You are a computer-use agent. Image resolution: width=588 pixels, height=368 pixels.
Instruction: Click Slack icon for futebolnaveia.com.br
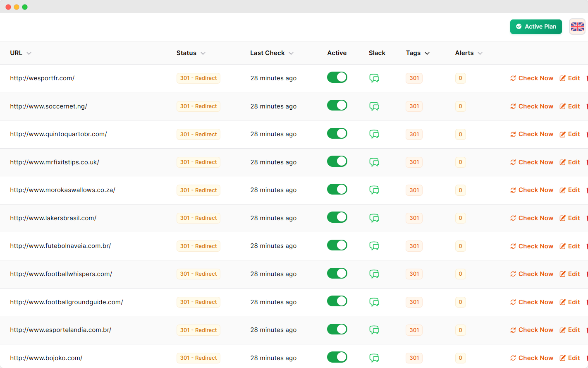click(374, 246)
